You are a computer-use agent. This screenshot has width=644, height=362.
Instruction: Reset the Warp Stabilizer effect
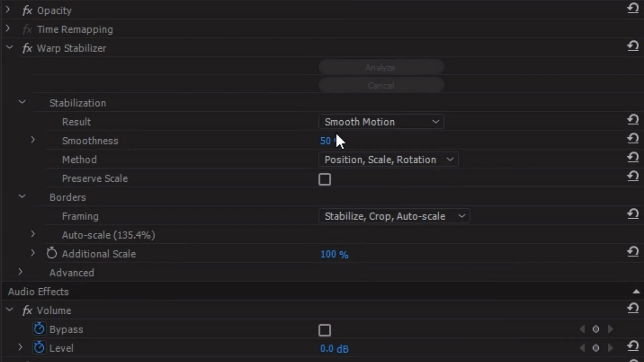(x=633, y=46)
